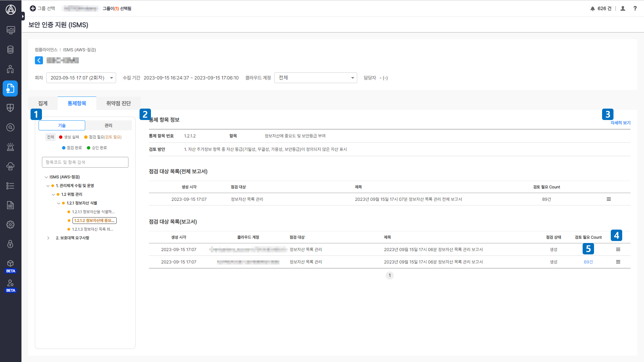Click the app logo in the sidebar

click(x=11, y=10)
